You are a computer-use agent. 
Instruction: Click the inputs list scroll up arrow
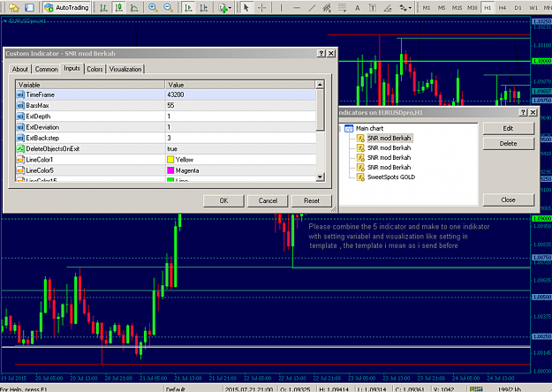tap(320, 85)
